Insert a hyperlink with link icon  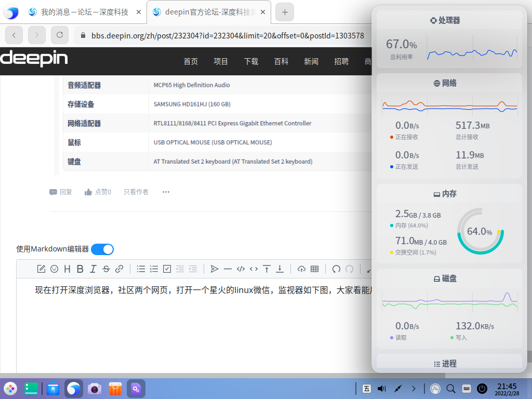(x=119, y=269)
